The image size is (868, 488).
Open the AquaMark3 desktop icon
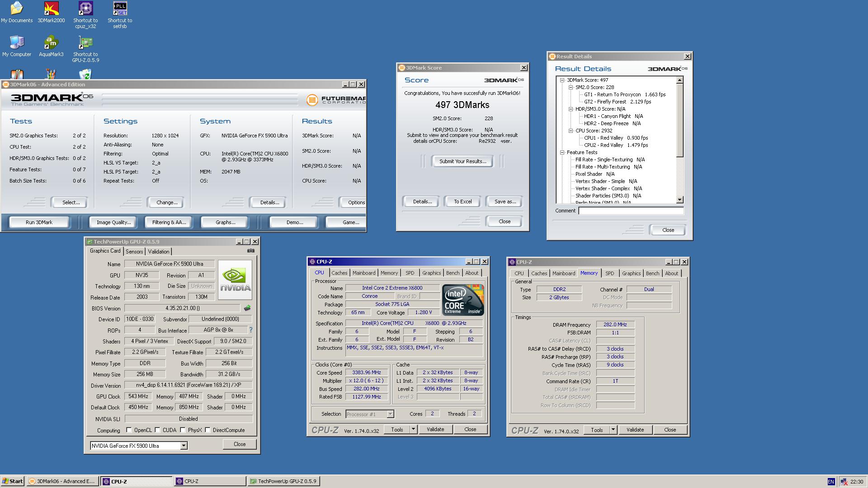tap(51, 46)
